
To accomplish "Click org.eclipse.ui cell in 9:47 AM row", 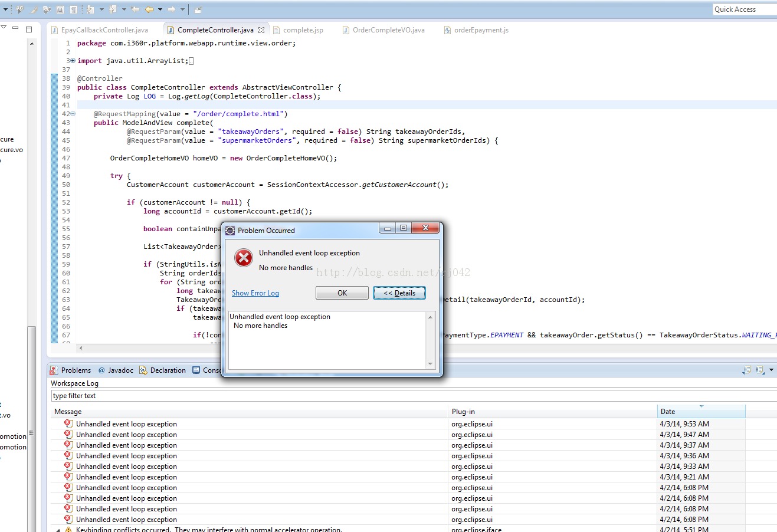I will pos(472,435).
